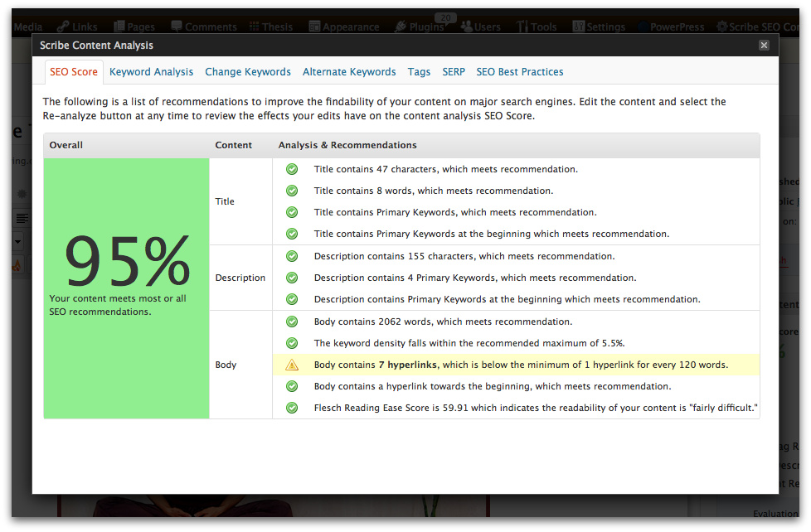The height and width of the screenshot is (532, 811).
Task: Open PowerPress in the background admin menu
Action: tap(677, 27)
